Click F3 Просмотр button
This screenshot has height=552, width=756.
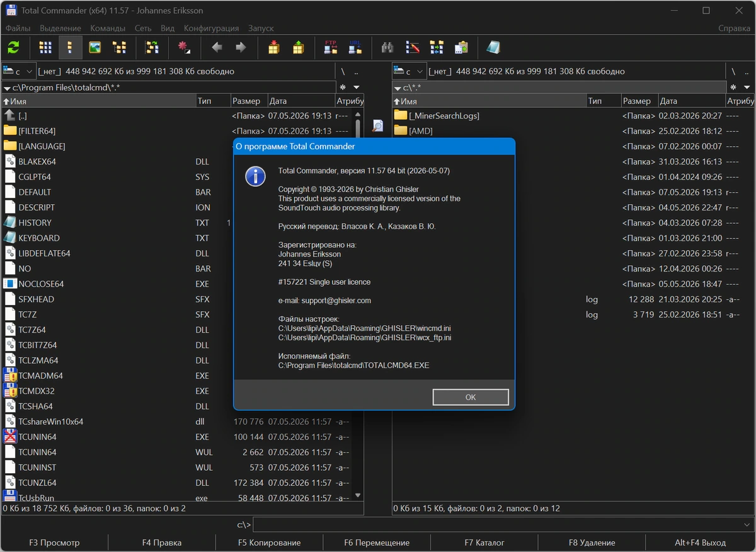[x=55, y=543]
